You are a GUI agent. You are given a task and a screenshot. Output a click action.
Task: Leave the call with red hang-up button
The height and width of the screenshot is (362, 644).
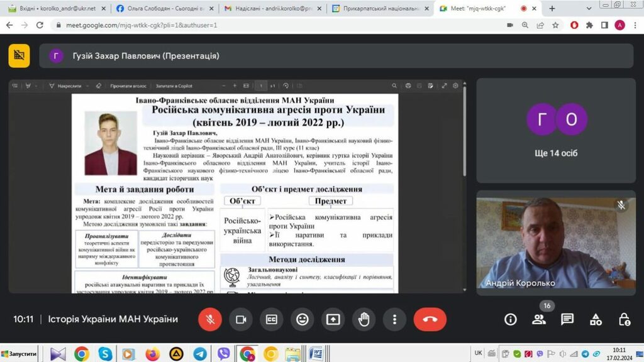[430, 319]
